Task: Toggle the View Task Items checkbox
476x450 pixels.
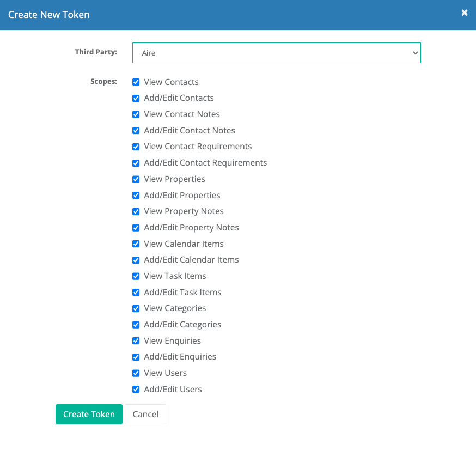Action: pyautogui.click(x=136, y=276)
